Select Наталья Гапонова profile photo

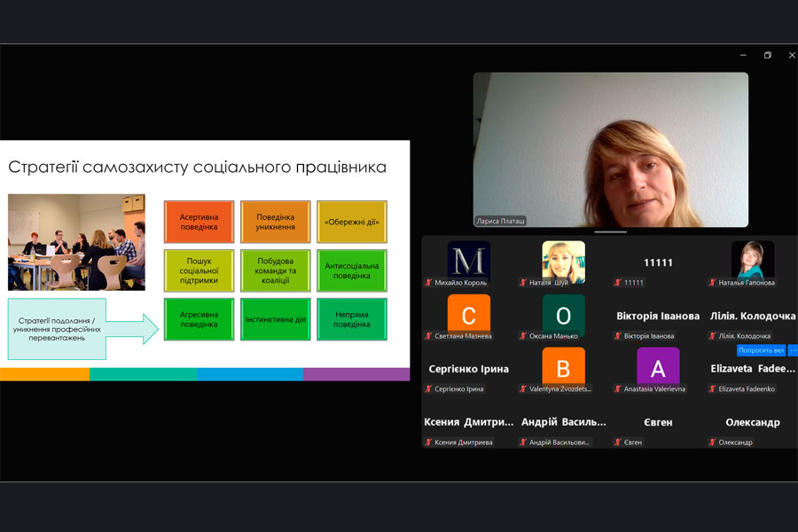tap(753, 260)
